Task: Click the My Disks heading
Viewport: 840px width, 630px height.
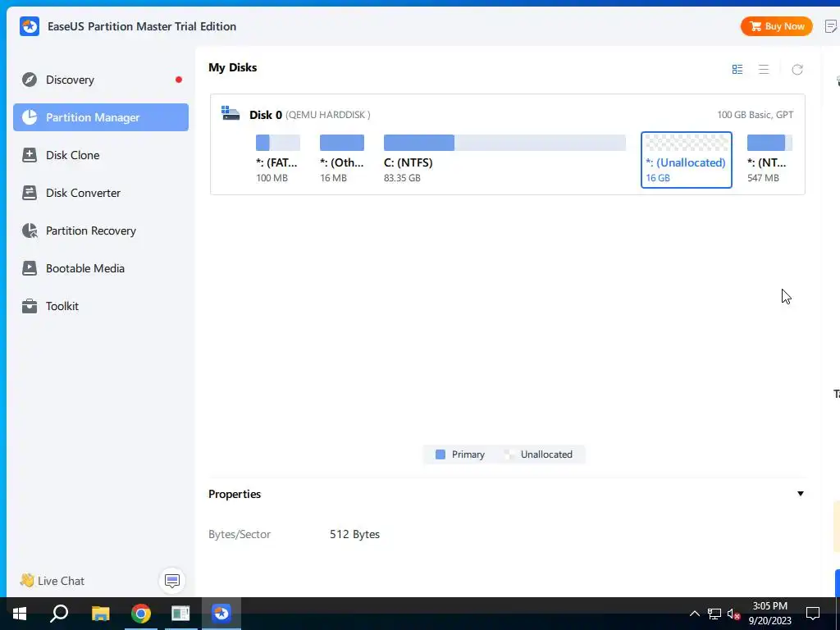Action: 232,67
